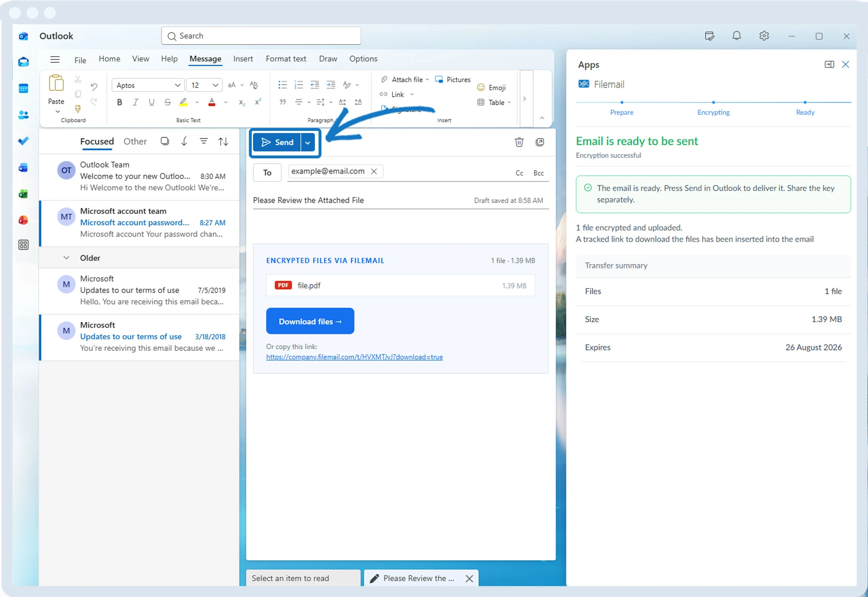Image resolution: width=868 pixels, height=597 pixels.
Task: Switch to the Draw ribbon tab
Action: 328,59
